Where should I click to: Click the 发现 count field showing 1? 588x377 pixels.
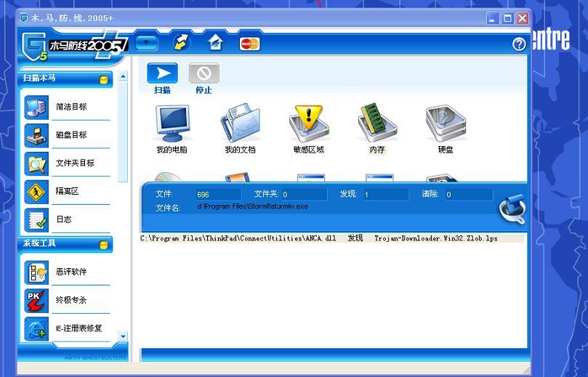[386, 195]
